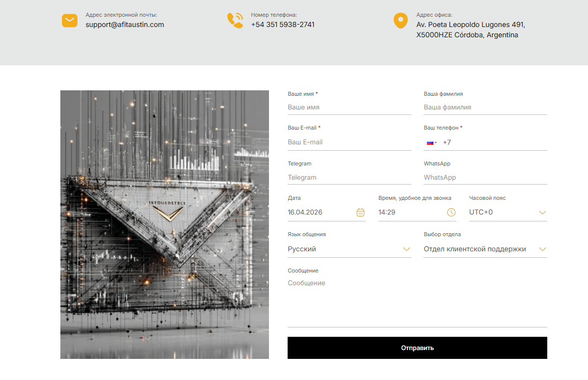Click the orange phone handset icon

coord(235,21)
